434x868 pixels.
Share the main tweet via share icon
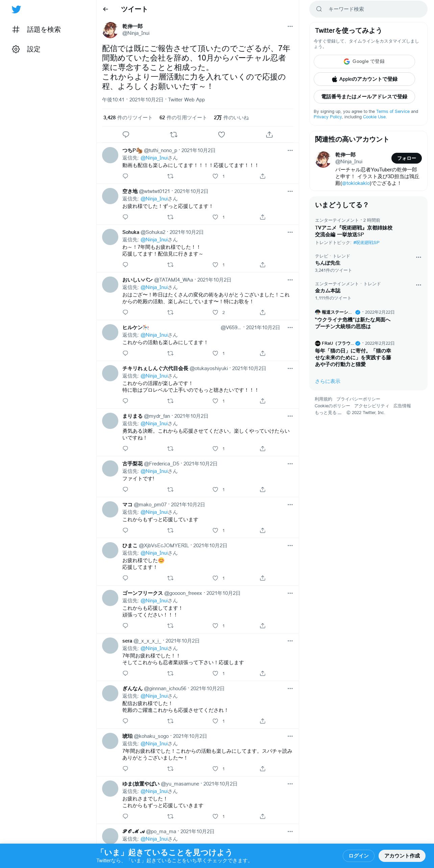pyautogui.click(x=269, y=135)
